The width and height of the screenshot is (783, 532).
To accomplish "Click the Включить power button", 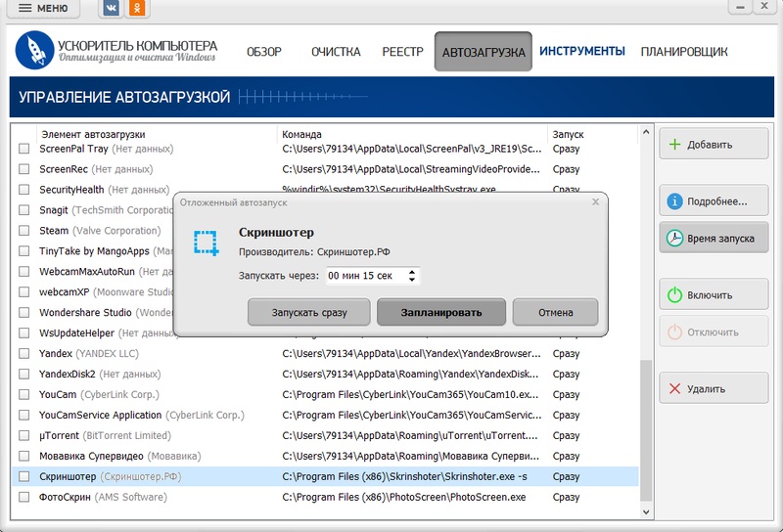I will click(713, 294).
